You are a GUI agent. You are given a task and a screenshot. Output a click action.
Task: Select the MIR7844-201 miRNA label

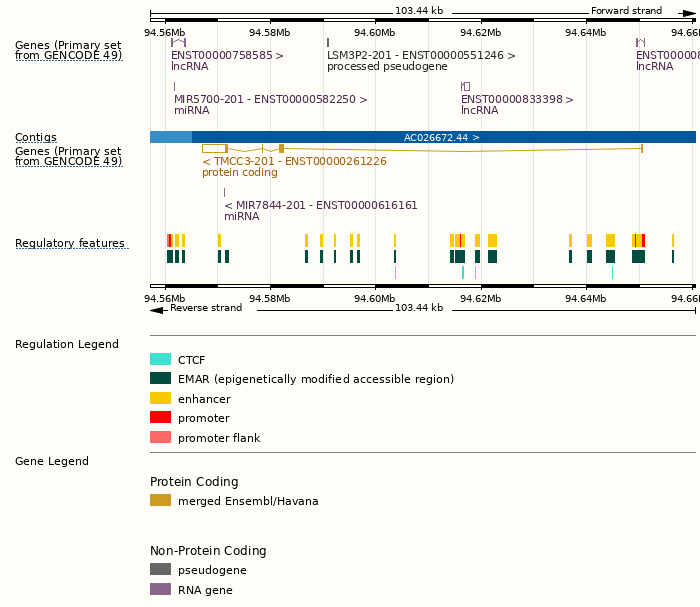(x=320, y=205)
